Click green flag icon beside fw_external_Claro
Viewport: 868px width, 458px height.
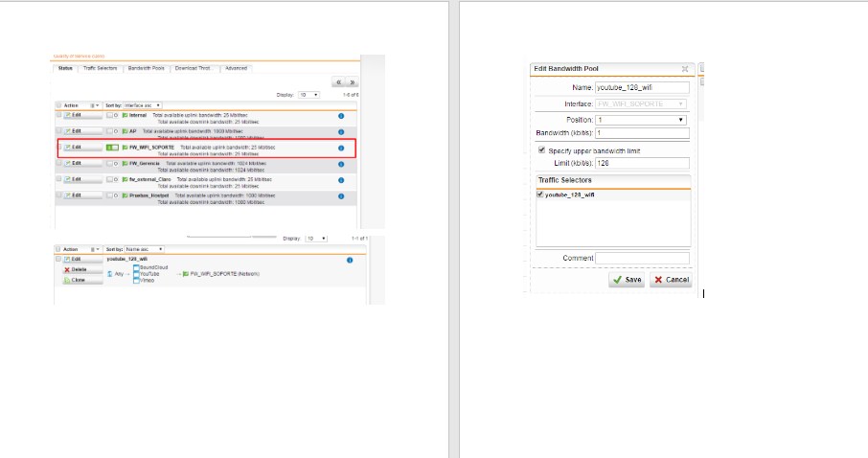(x=126, y=179)
